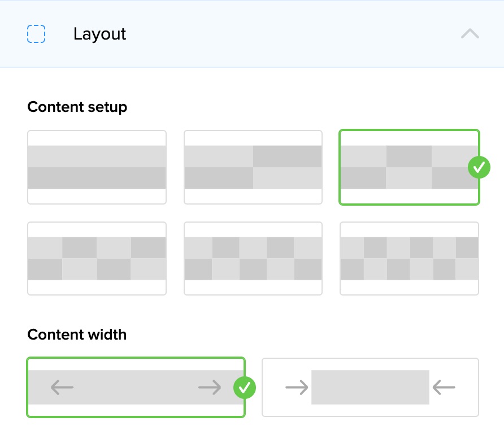Viewport: 504px width, 443px height.
Task: Click the Layout header title
Action: tap(99, 34)
